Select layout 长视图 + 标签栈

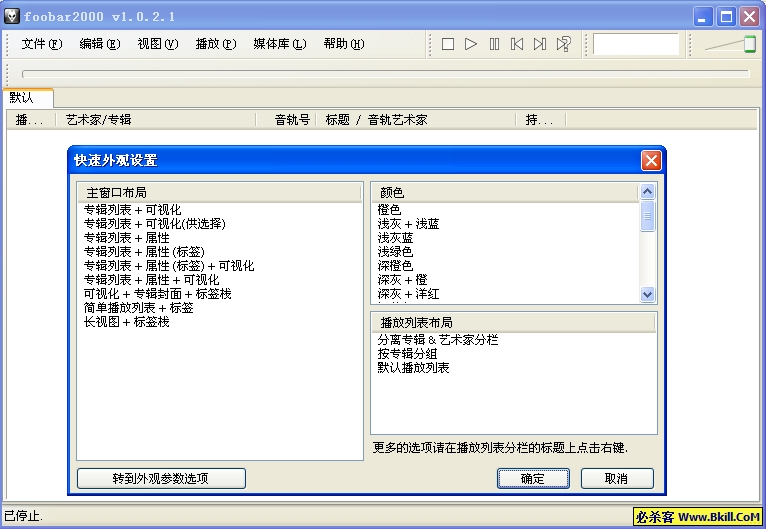tap(127, 322)
